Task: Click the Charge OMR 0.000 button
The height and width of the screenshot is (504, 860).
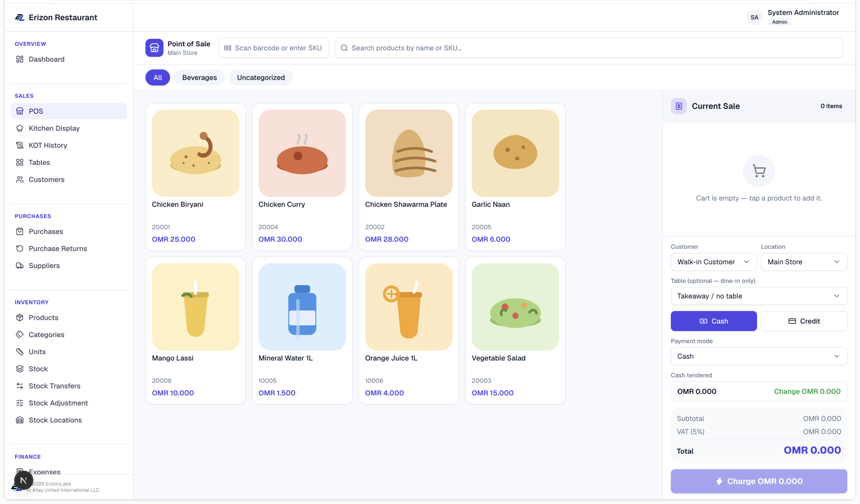Action: pyautogui.click(x=758, y=481)
